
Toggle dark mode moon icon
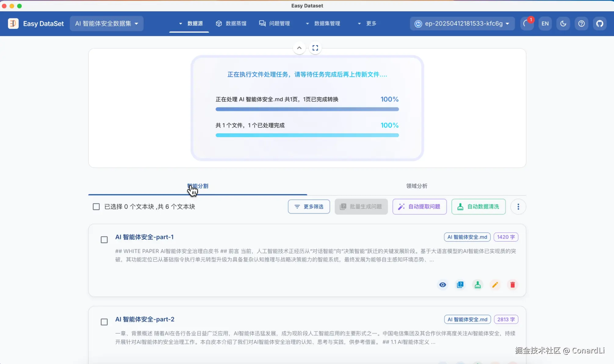point(563,23)
